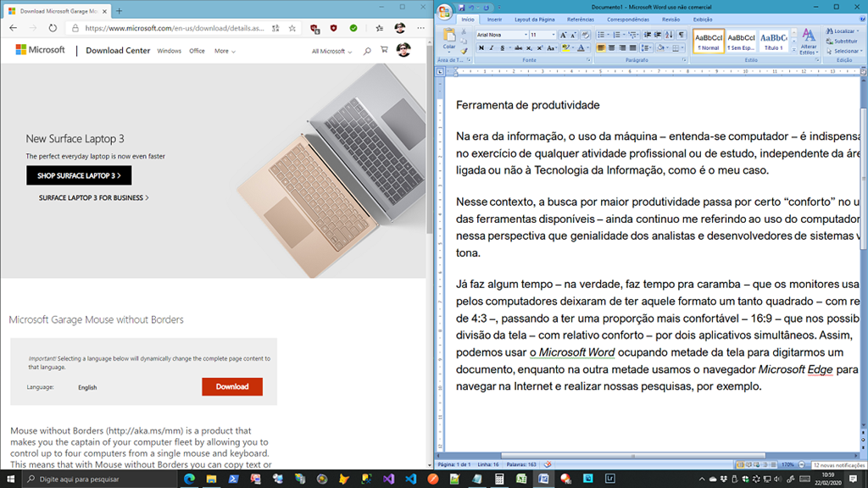Click the Windows taskbar search box
The image size is (868, 488).
coord(97,479)
